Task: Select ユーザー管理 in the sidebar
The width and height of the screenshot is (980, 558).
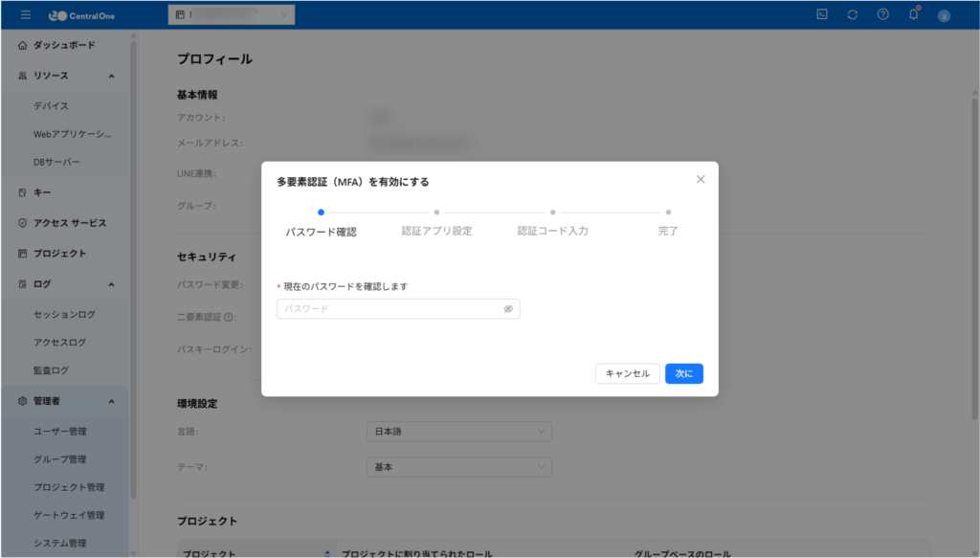Action: point(60,432)
